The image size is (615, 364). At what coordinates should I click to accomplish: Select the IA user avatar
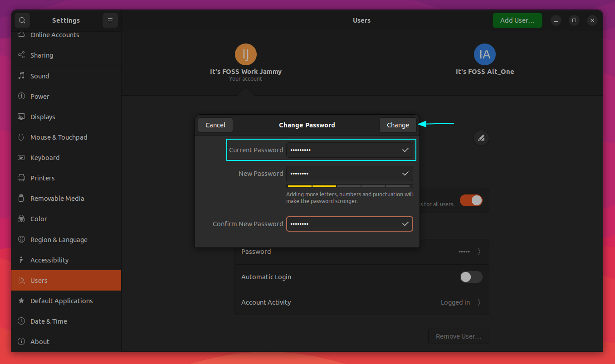point(485,55)
